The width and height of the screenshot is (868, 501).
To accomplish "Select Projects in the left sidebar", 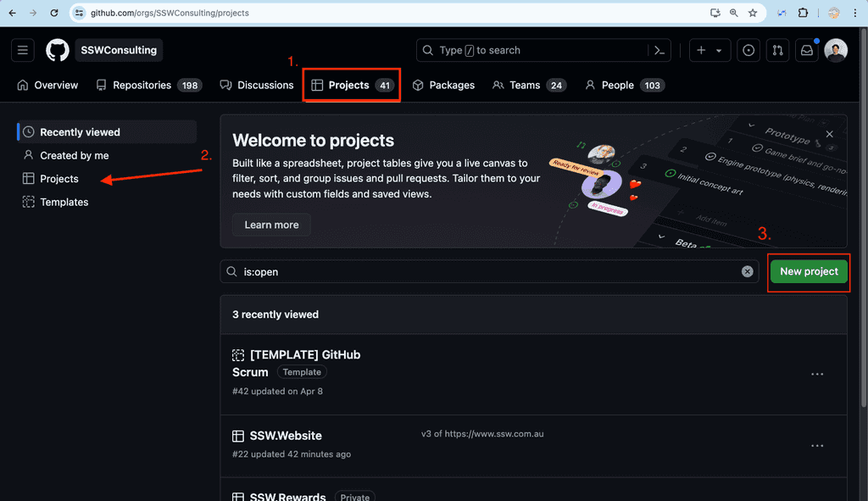I will point(58,179).
